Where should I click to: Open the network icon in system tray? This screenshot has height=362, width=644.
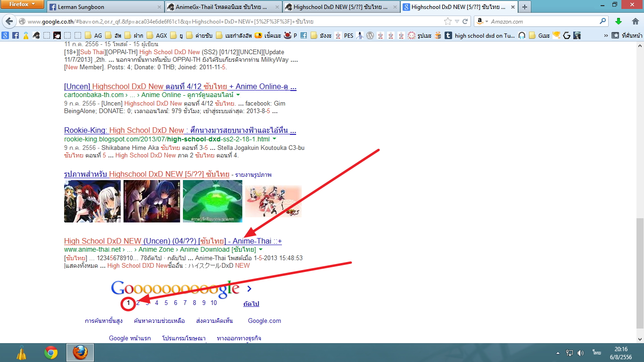click(570, 353)
